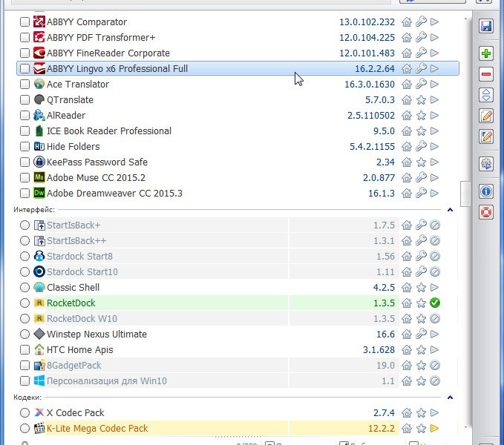Click the Stardock Start8 entry name
The image size is (504, 445).
(79, 256)
